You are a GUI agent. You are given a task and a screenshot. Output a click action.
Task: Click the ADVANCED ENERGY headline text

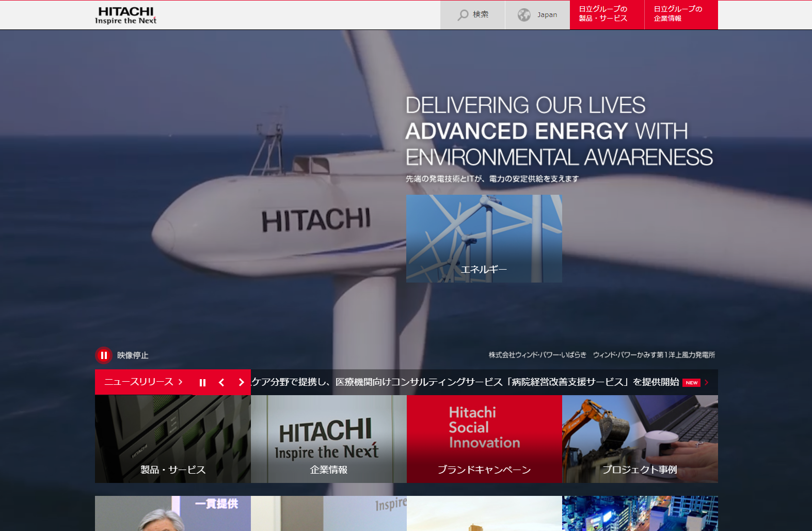[x=517, y=131]
